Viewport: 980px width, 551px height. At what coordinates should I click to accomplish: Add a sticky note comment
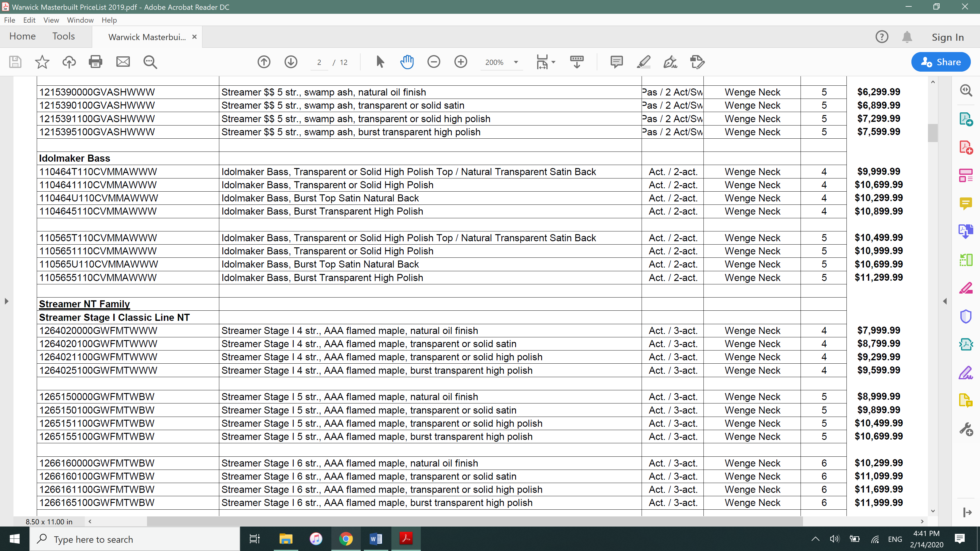(616, 62)
